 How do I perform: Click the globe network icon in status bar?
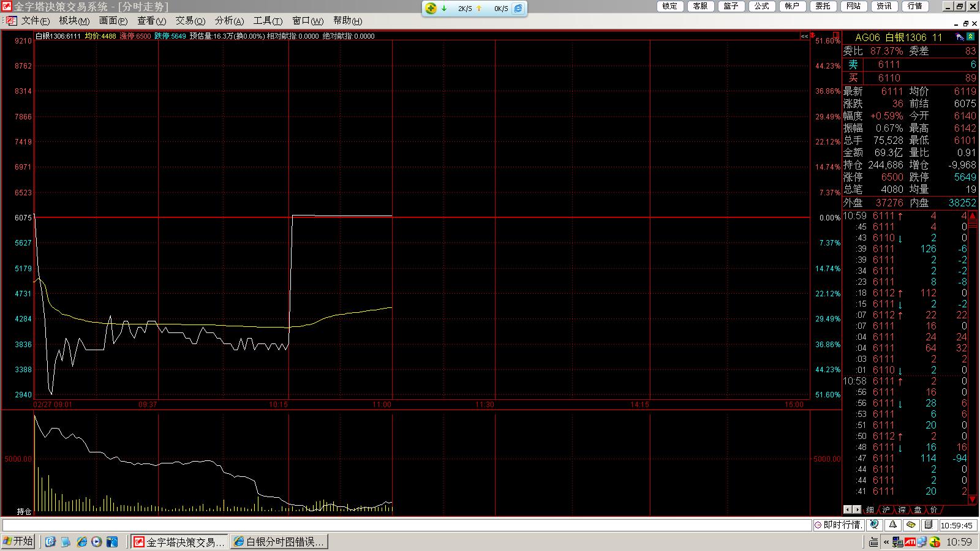point(875,525)
